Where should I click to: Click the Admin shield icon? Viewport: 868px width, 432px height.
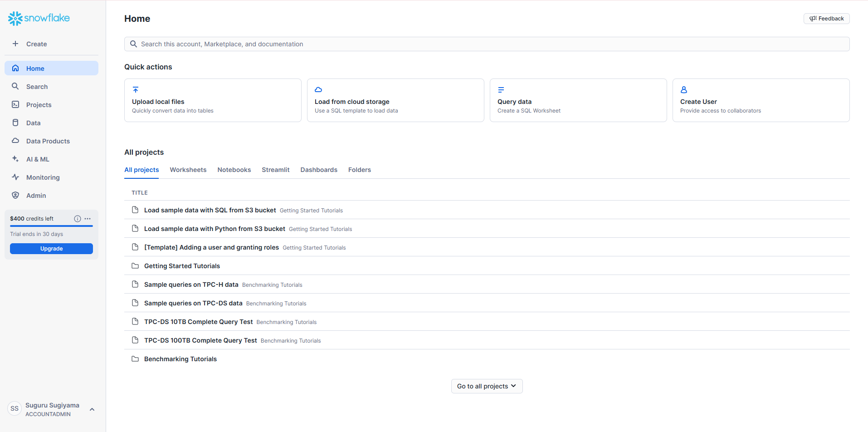pyautogui.click(x=15, y=195)
